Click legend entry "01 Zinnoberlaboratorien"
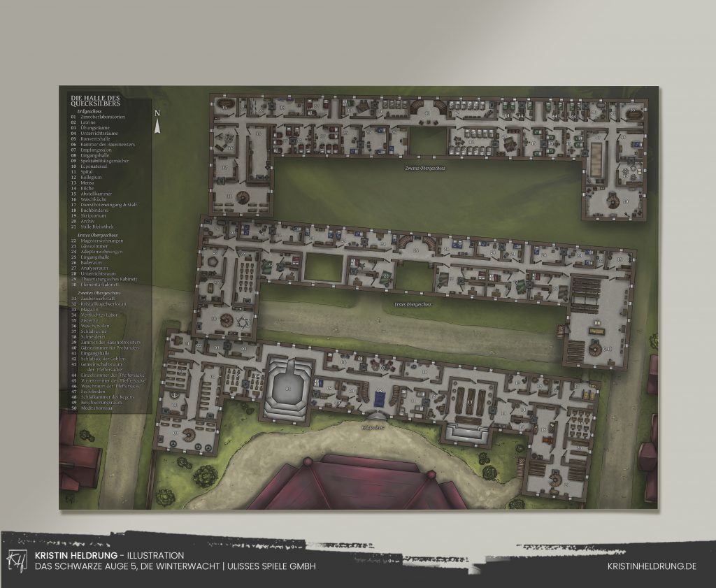The height and width of the screenshot is (588, 716). pos(98,117)
